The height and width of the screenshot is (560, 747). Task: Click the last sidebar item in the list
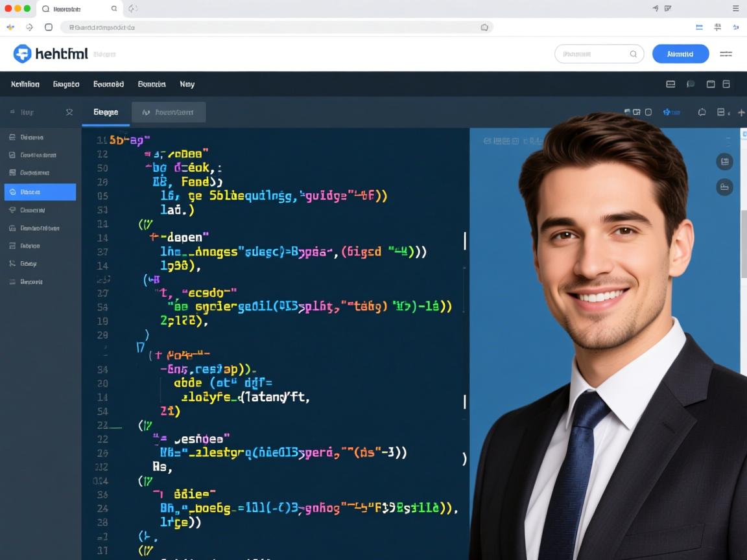pos(30,282)
